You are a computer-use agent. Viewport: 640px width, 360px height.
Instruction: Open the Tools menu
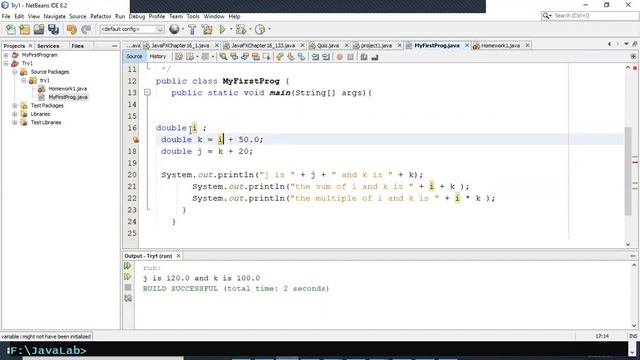[x=193, y=16]
